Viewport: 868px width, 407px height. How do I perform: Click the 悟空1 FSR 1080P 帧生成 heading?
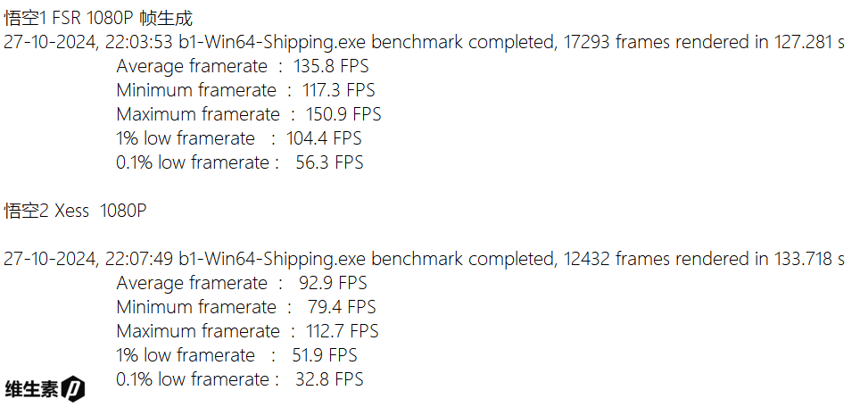click(x=98, y=18)
